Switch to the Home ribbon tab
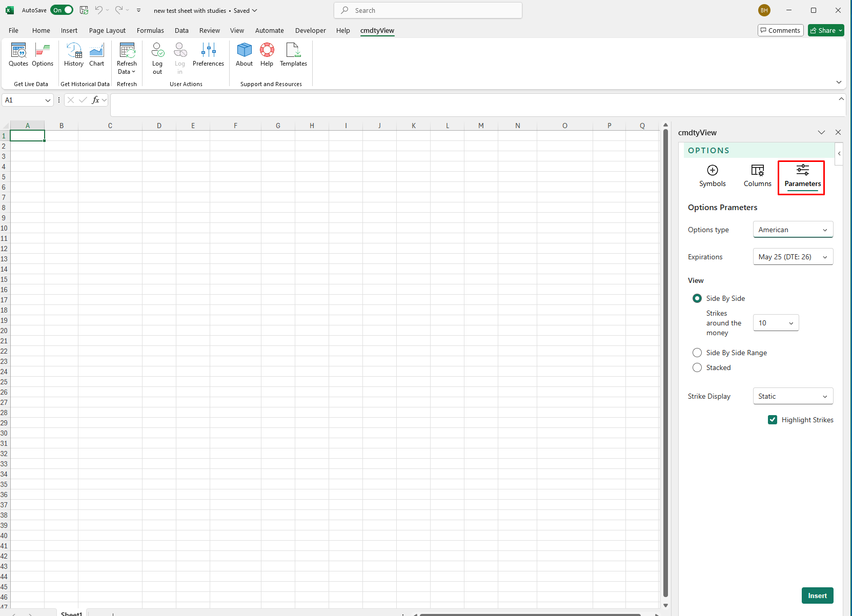852x616 pixels. click(x=41, y=30)
